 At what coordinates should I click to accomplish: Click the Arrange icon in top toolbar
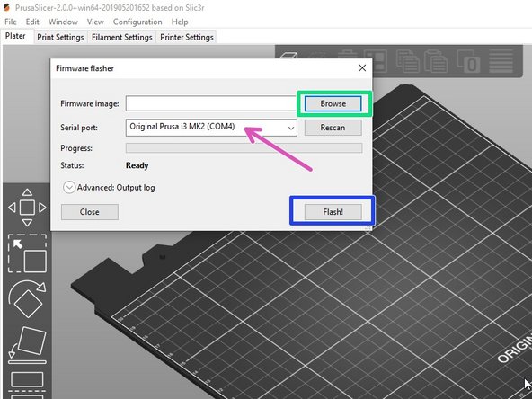tap(376, 61)
